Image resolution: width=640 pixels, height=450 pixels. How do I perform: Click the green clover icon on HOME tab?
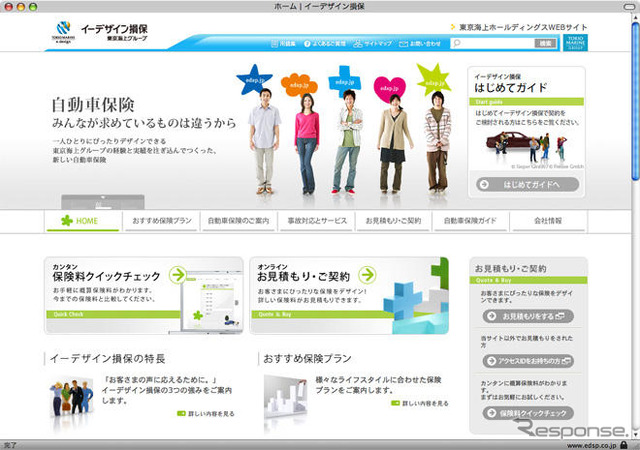tap(67, 221)
